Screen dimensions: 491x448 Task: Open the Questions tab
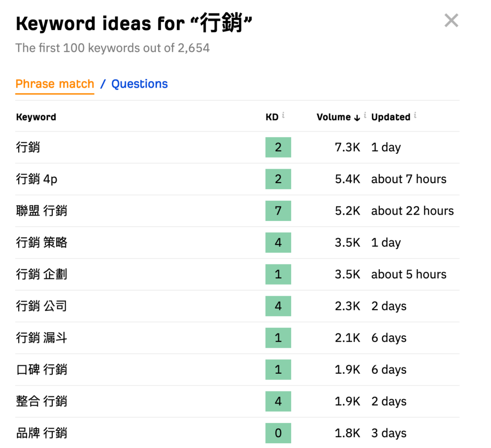tap(140, 84)
